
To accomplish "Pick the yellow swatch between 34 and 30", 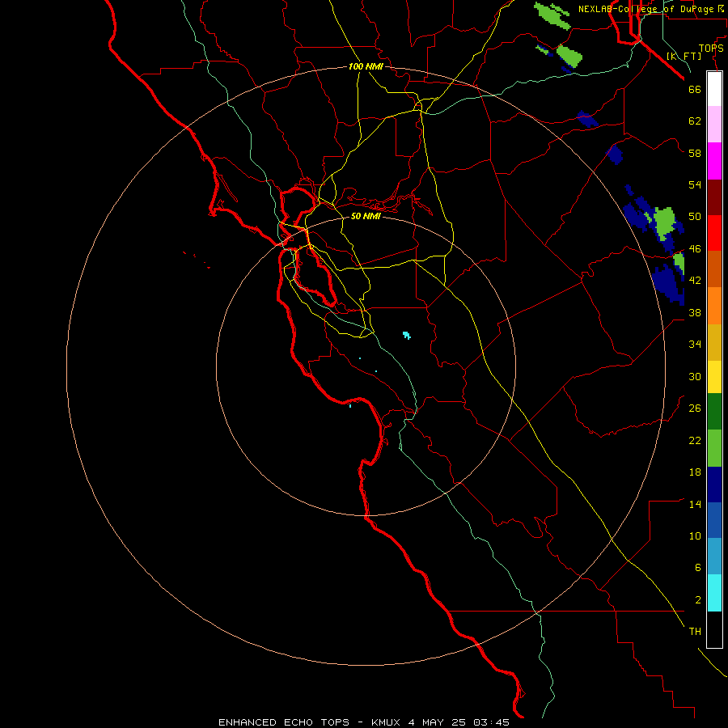I will pyautogui.click(x=714, y=377).
